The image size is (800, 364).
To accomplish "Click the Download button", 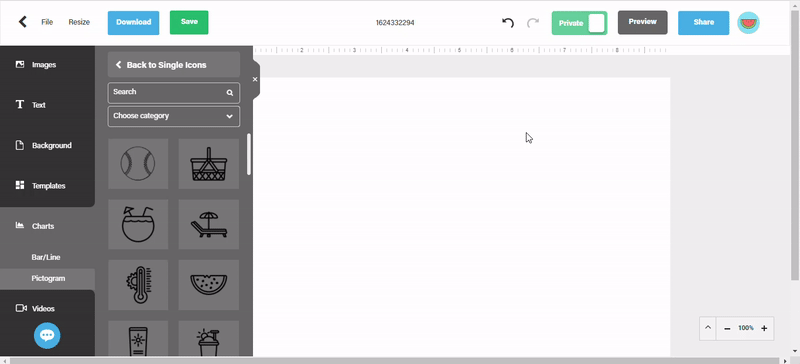I will pos(133,23).
